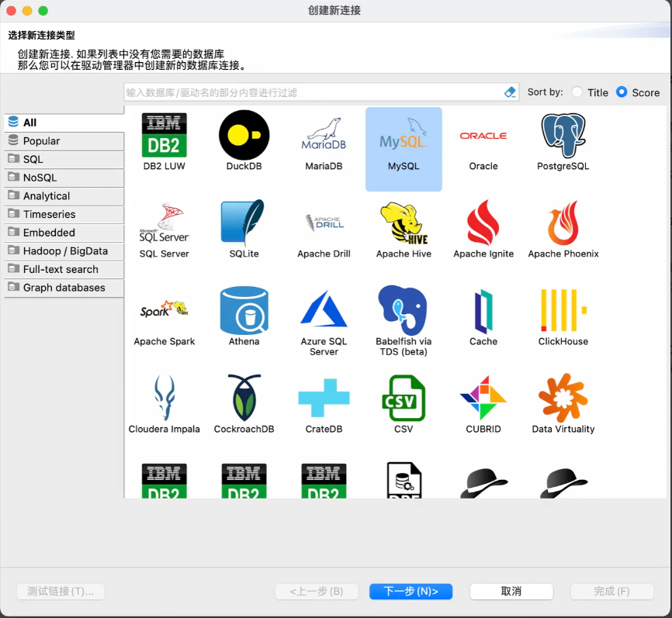The height and width of the screenshot is (618, 672).
Task: Choose the Apache Phoenix icon
Action: click(563, 223)
